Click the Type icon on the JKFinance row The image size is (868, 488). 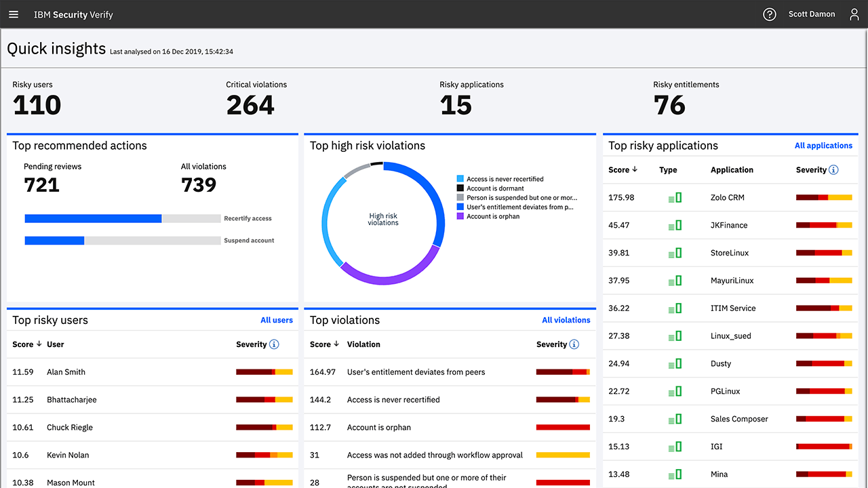pyautogui.click(x=675, y=225)
